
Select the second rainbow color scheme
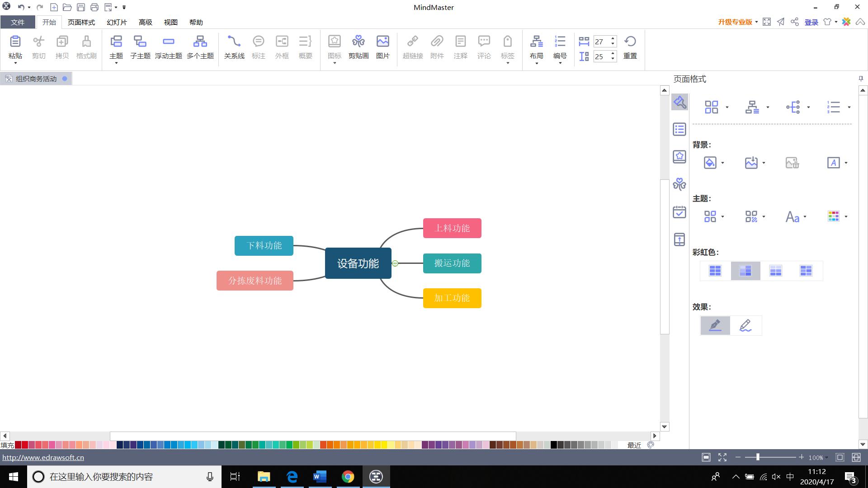[x=745, y=271]
